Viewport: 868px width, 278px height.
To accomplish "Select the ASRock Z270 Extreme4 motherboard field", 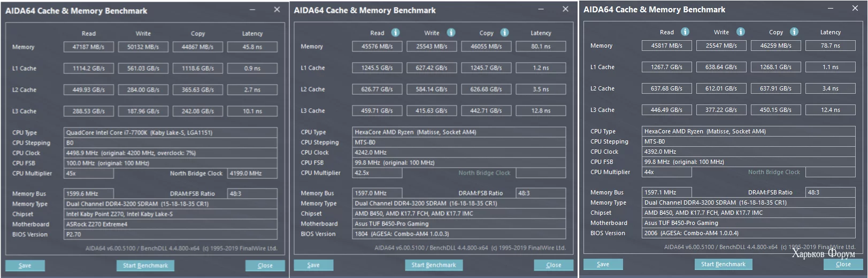I will [x=171, y=224].
